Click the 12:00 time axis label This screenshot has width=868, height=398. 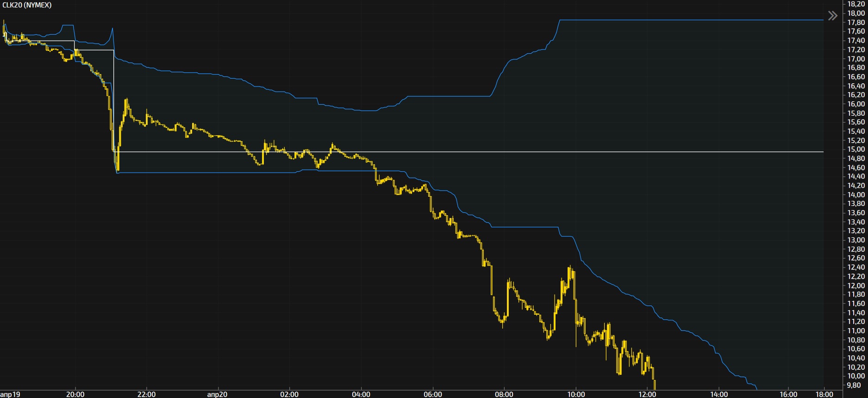[647, 394]
